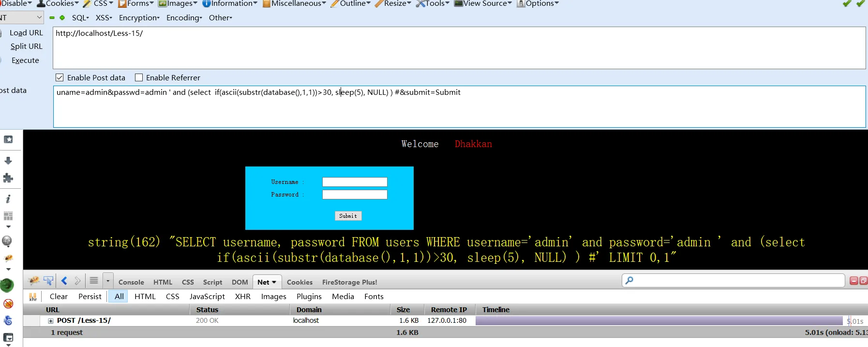Screen dimensions: 868x347
Task: Open the Firebug panel list dropdown arrow
Action: point(108,281)
